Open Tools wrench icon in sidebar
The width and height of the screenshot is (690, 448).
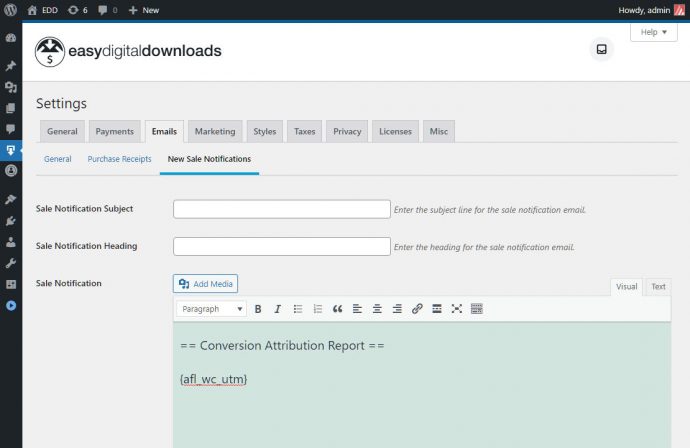11,263
